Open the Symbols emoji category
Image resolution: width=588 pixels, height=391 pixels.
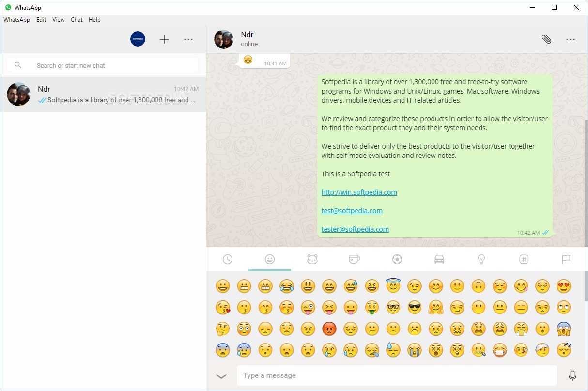point(524,259)
